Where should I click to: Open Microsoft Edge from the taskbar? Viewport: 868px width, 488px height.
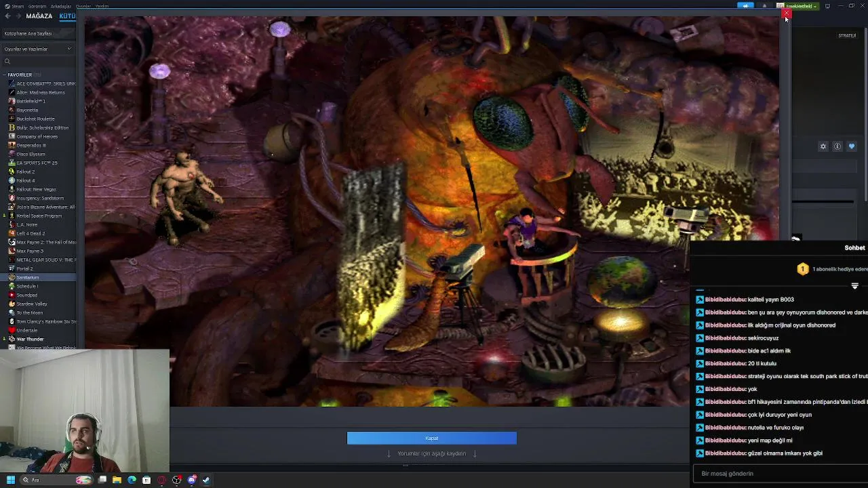click(x=132, y=480)
